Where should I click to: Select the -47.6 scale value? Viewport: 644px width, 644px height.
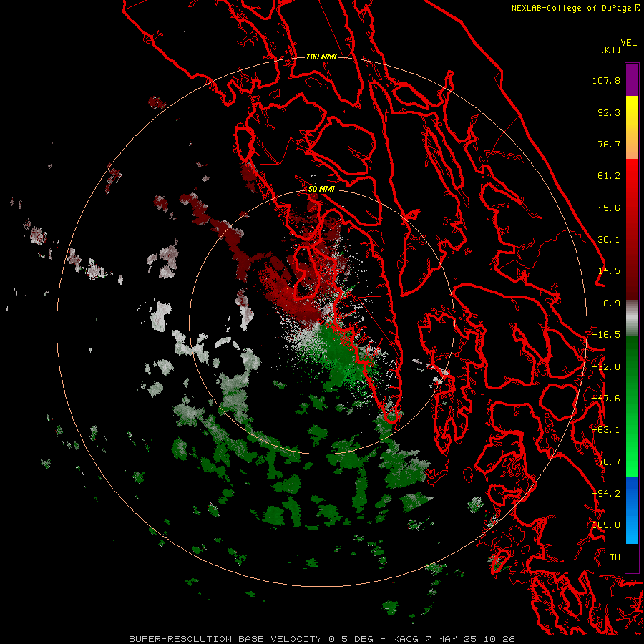point(606,399)
